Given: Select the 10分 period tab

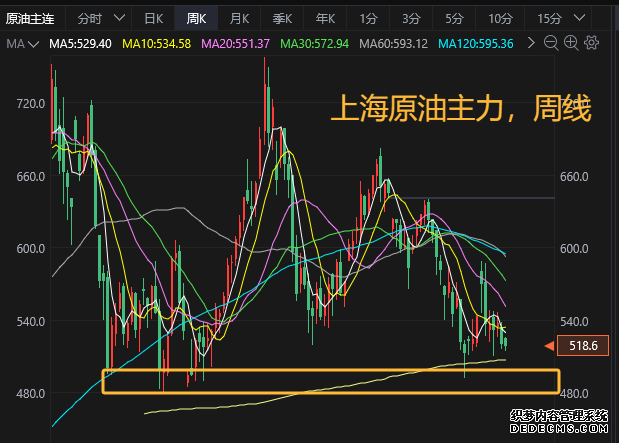Looking at the screenshot, I should (500, 18).
